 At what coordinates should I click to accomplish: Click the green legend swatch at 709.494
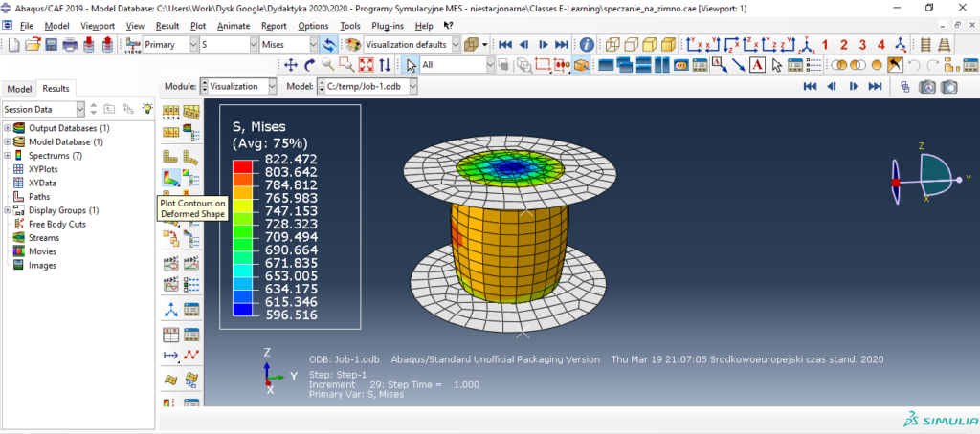pos(242,244)
